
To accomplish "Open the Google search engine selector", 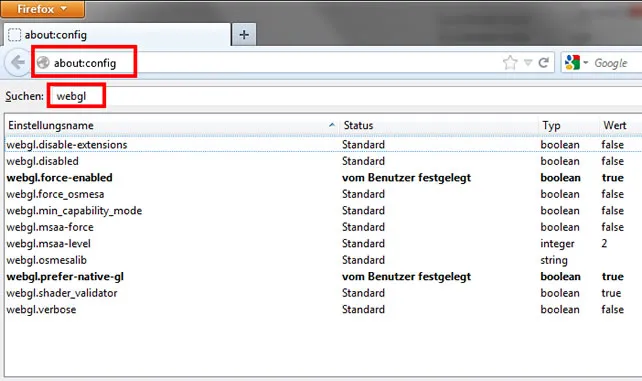I will 576,63.
